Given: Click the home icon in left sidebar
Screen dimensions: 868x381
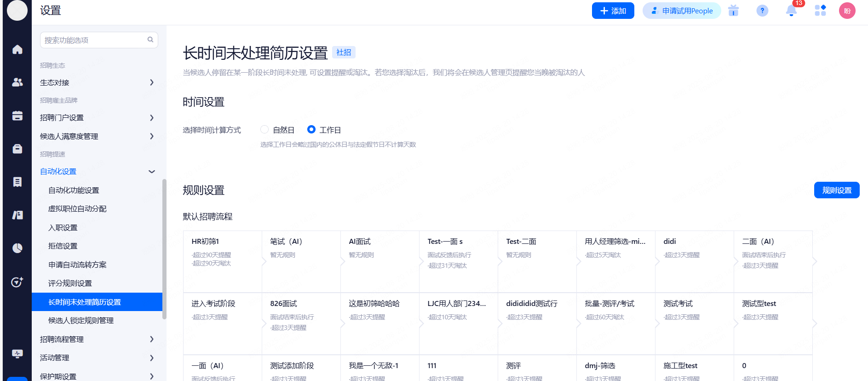Looking at the screenshot, I should [x=17, y=49].
